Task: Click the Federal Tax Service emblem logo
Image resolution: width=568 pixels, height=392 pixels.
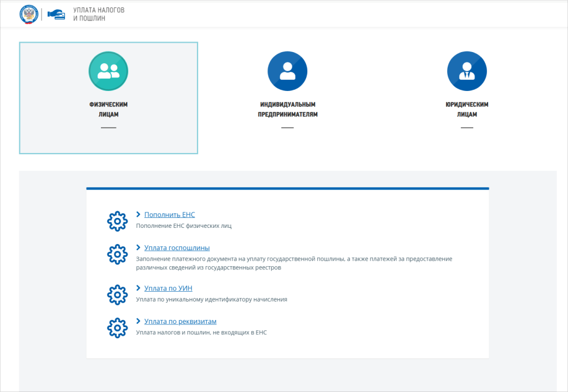Action: [28, 14]
